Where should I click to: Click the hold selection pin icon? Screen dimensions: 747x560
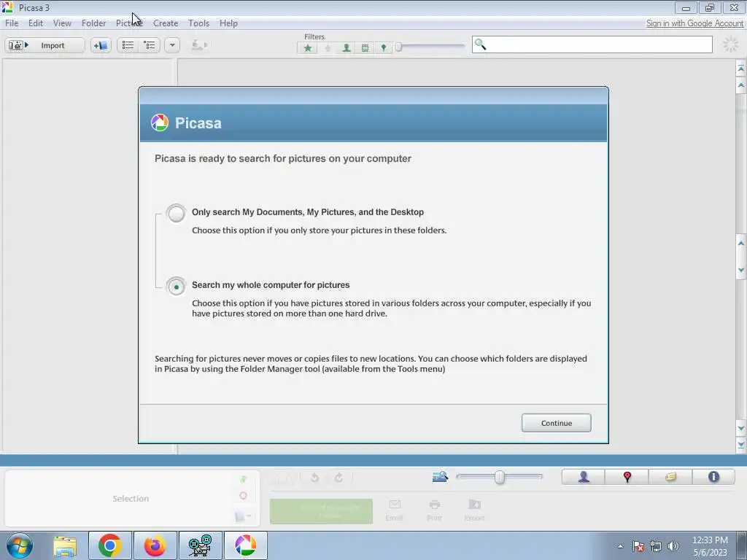(244, 479)
